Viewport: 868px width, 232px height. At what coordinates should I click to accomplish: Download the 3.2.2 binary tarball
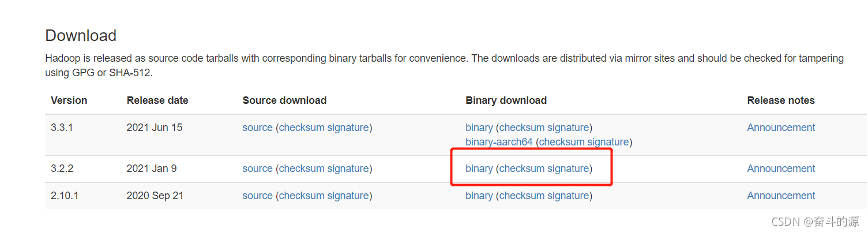(x=479, y=169)
